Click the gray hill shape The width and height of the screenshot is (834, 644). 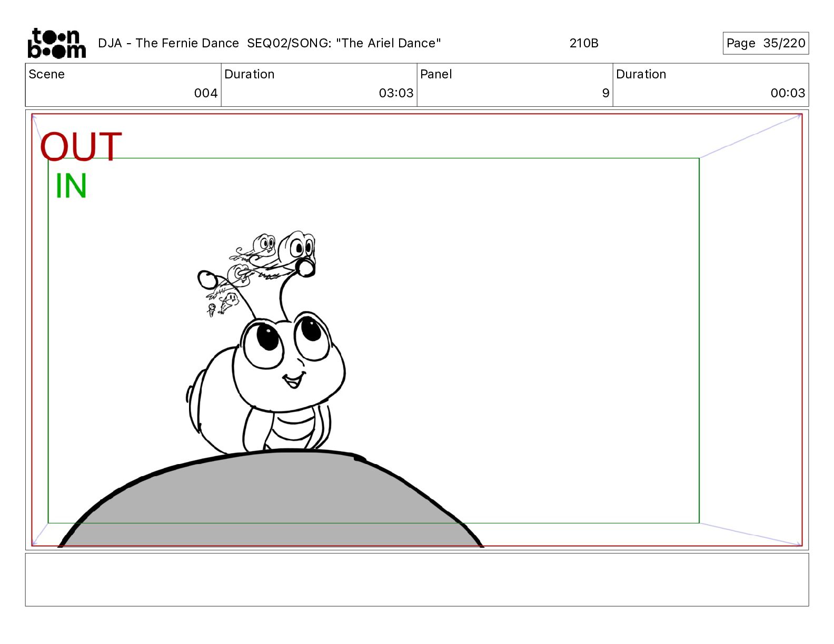271,499
